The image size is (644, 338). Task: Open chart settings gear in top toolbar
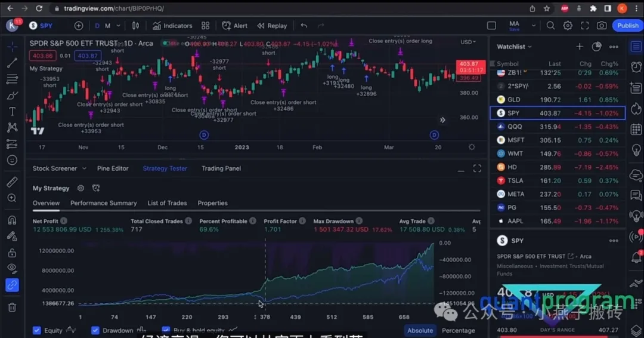[568, 26]
